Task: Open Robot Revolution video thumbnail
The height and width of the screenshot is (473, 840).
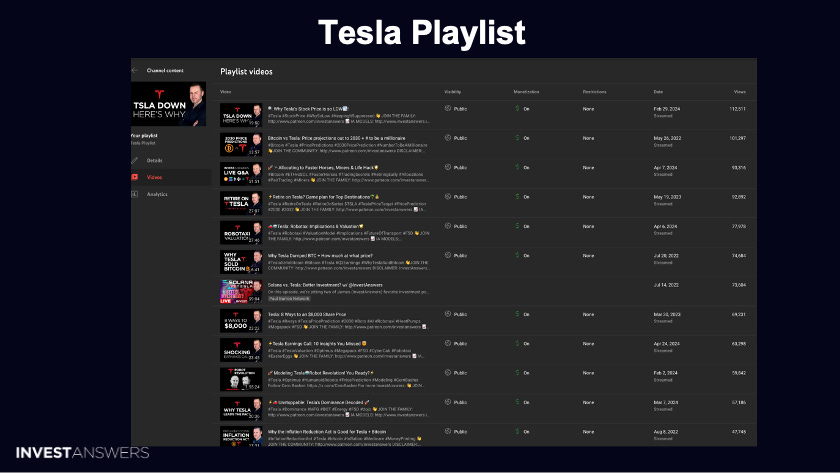Action: (x=241, y=379)
